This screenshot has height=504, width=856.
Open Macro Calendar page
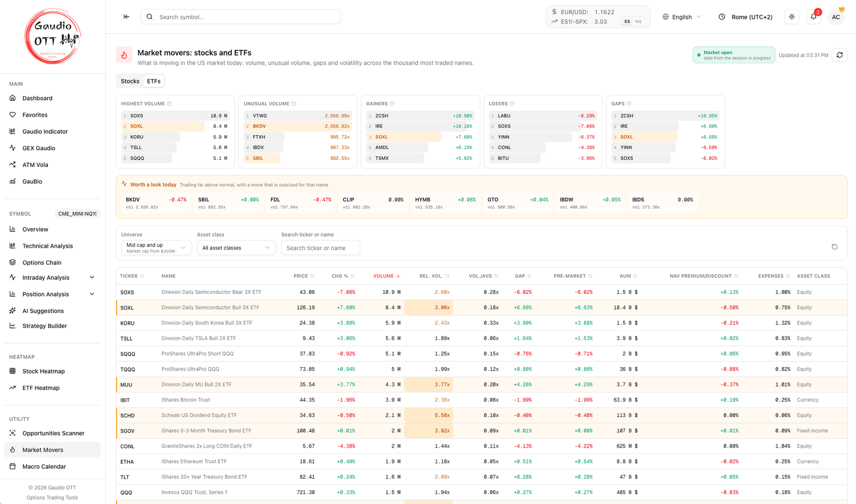point(52,466)
